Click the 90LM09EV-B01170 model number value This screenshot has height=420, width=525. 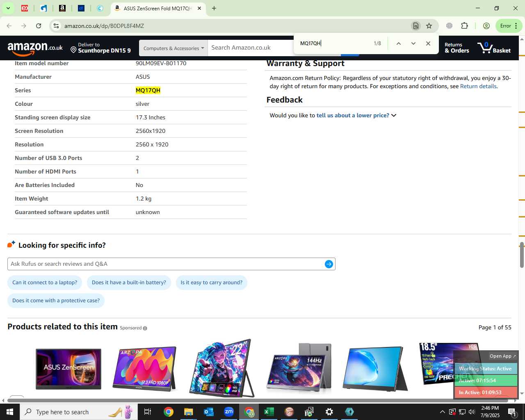point(161,64)
